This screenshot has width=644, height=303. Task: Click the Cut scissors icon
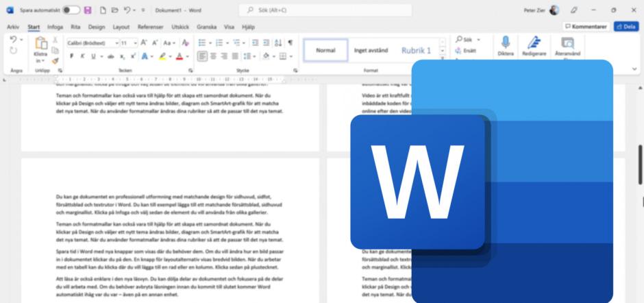tap(55, 40)
